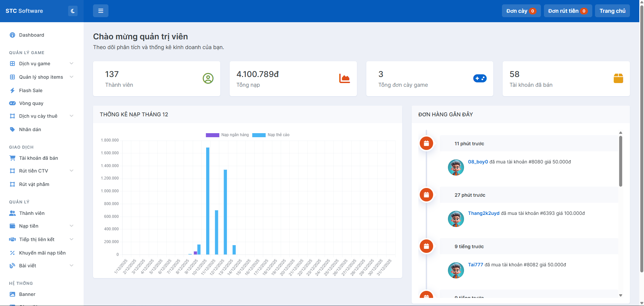Go to Dashboard in the sidebar
The image size is (644, 306).
(31, 35)
